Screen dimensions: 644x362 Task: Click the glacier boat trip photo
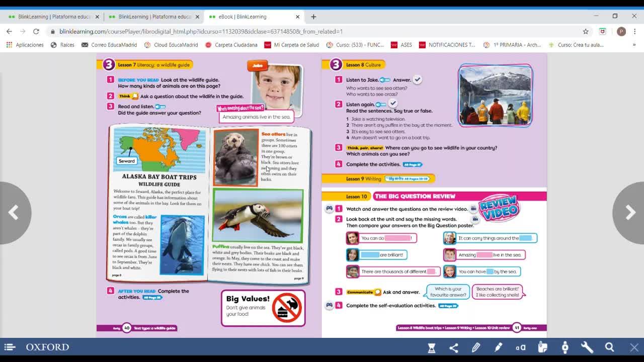pyautogui.click(x=496, y=95)
